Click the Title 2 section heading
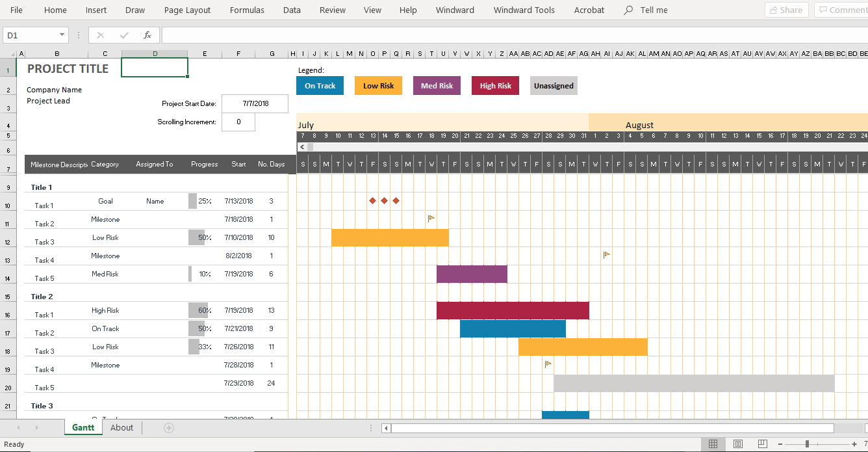This screenshot has height=452, width=868. 42,297
